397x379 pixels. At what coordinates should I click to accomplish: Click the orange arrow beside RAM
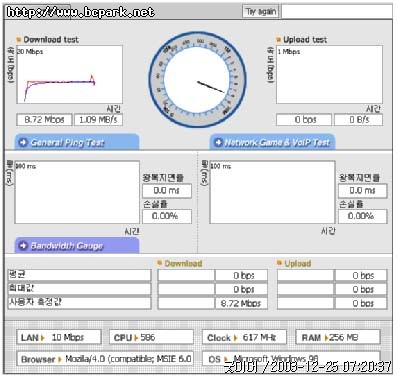326,338
